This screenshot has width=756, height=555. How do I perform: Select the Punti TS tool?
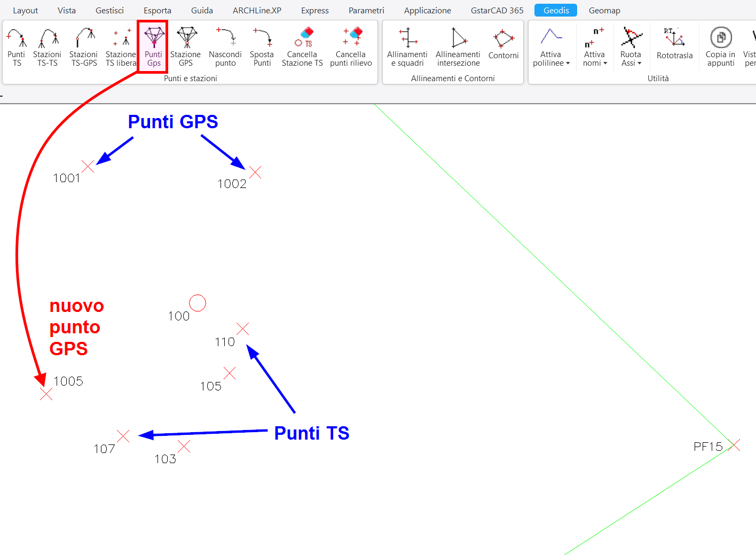tap(16, 47)
